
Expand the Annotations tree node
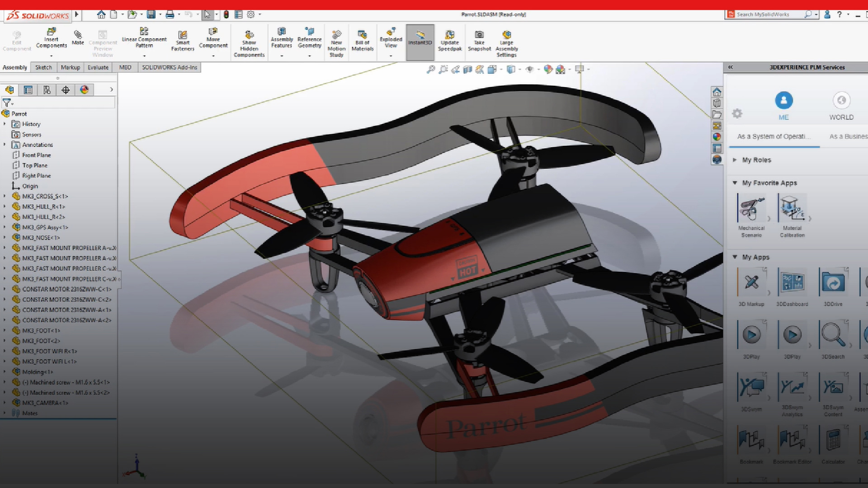5,145
